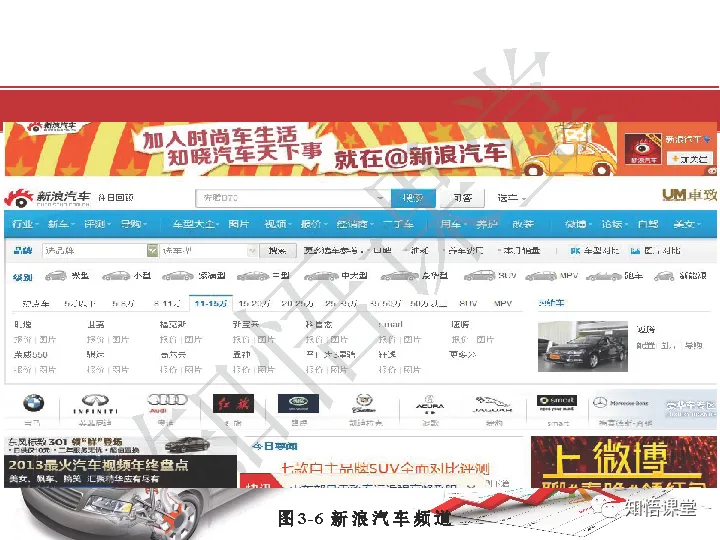This screenshot has width=720, height=540.
Task: Select the SUV car class icon
Action: [479, 276]
